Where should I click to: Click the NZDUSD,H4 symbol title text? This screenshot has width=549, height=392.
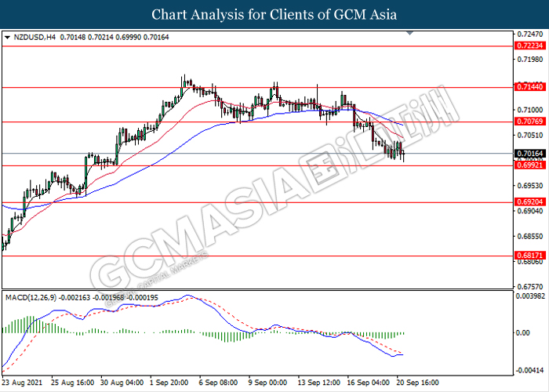(35, 37)
